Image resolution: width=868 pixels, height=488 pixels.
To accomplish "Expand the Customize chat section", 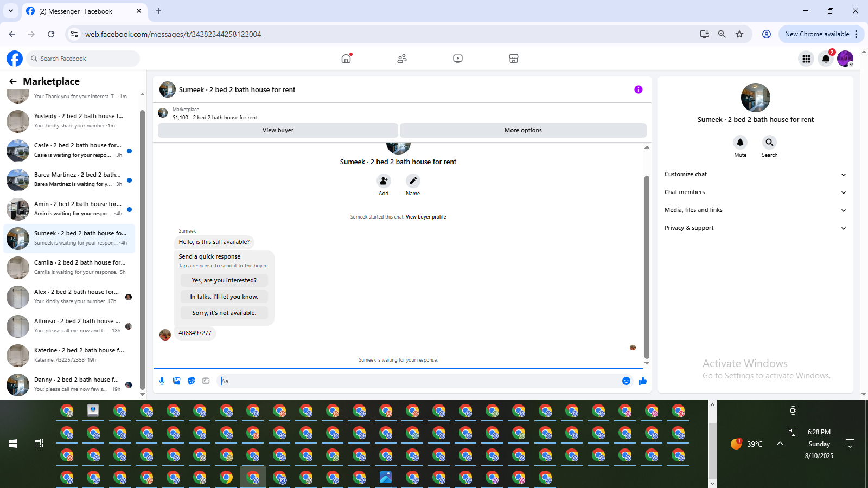I will pyautogui.click(x=755, y=175).
